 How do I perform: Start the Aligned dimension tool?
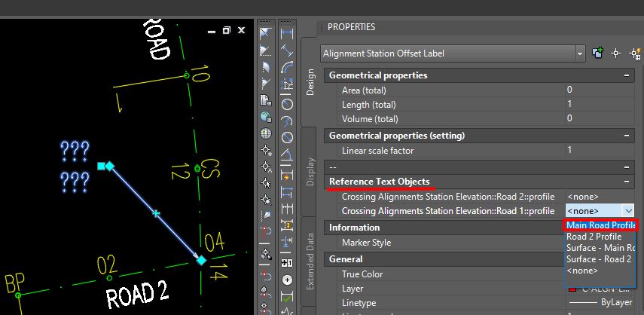287,51
